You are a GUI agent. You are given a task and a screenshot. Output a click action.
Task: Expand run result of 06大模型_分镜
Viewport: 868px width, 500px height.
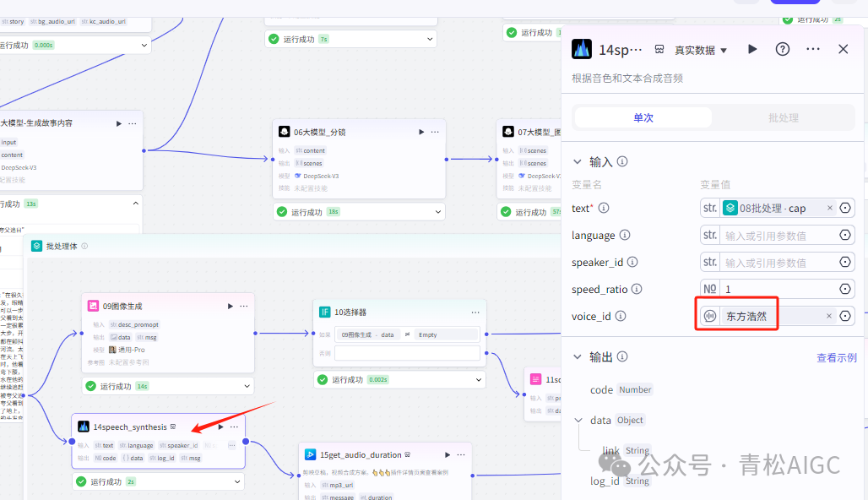tap(437, 212)
